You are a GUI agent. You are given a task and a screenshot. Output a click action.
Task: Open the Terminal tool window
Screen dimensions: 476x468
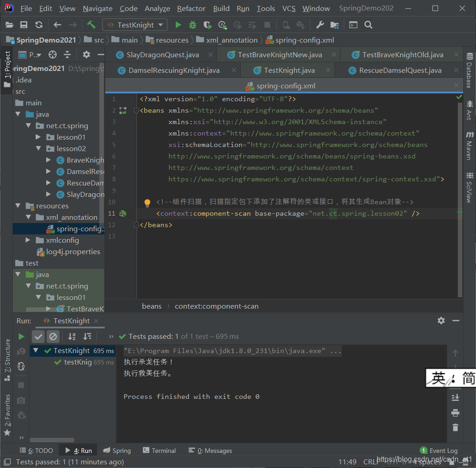(x=160, y=451)
